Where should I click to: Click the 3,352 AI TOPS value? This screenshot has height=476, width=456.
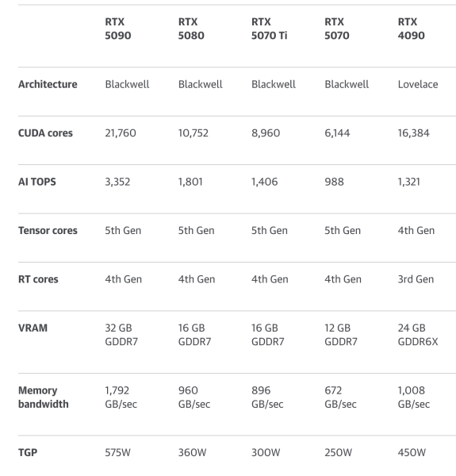click(117, 182)
